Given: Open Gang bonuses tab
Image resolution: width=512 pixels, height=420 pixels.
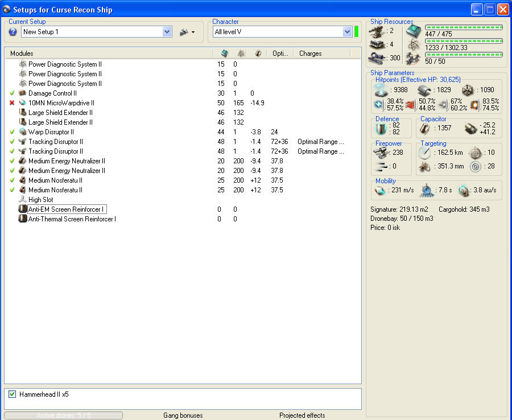Looking at the screenshot, I should pyautogui.click(x=183, y=415).
